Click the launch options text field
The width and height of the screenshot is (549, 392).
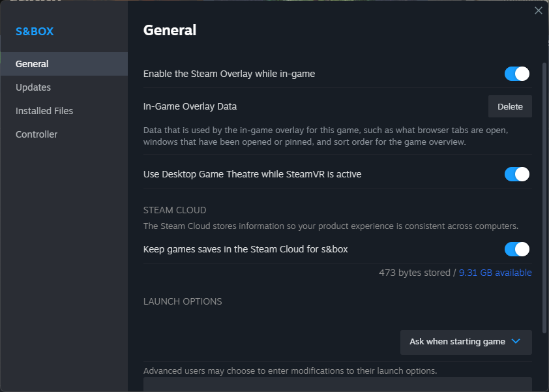click(x=337, y=384)
